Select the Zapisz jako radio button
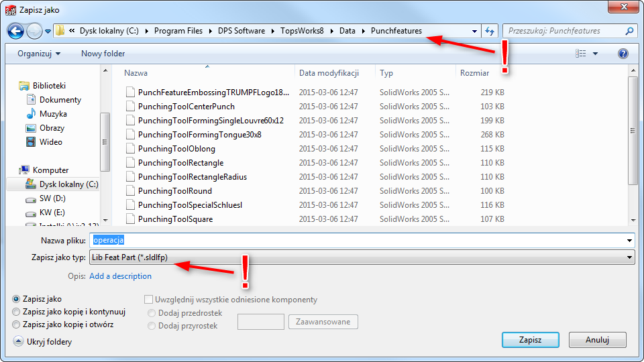Screen dimensions: 644x362 (x=16, y=299)
